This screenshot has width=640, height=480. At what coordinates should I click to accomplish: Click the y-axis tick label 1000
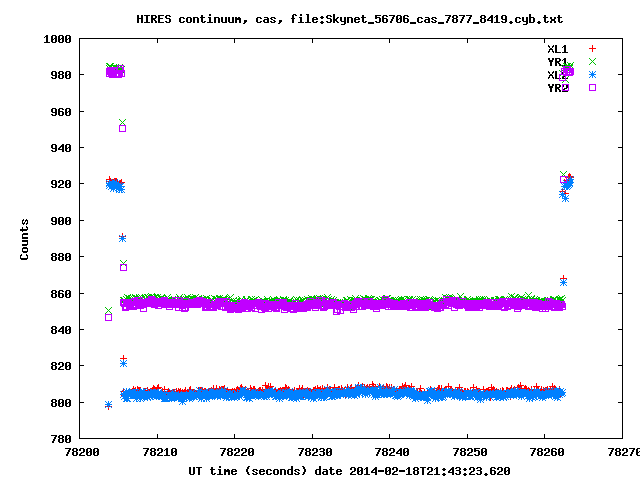click(58, 39)
